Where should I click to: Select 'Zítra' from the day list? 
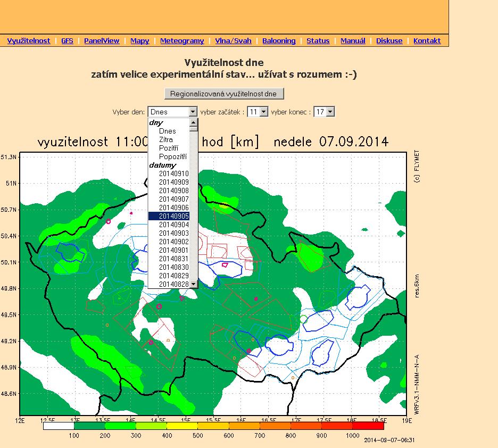pos(165,139)
